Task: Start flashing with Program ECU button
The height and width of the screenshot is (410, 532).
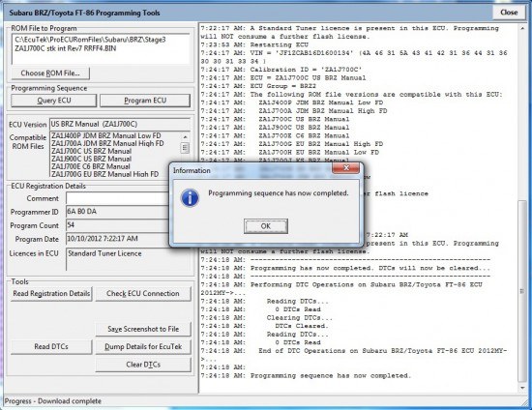Action: [x=145, y=101]
